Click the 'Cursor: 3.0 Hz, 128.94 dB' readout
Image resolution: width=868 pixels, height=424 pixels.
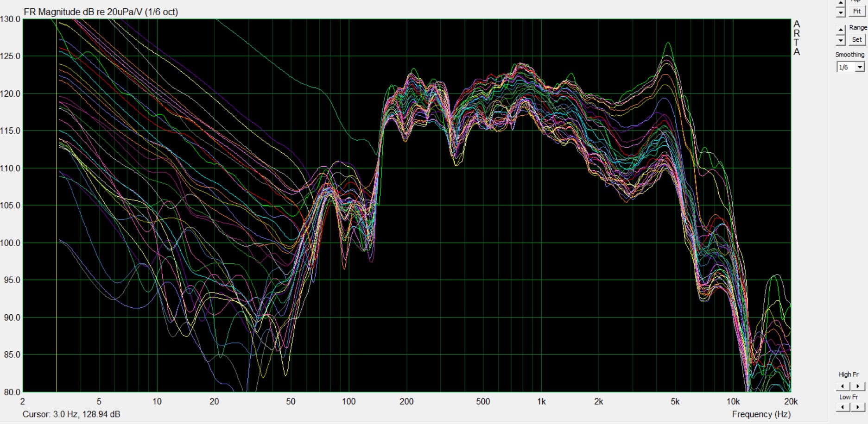pyautogui.click(x=71, y=414)
